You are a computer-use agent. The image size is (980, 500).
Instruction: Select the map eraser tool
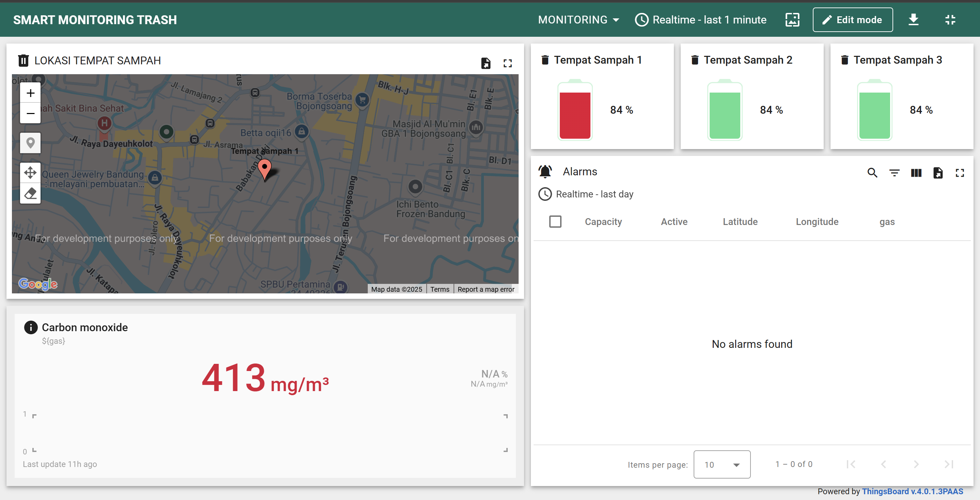pyautogui.click(x=30, y=194)
